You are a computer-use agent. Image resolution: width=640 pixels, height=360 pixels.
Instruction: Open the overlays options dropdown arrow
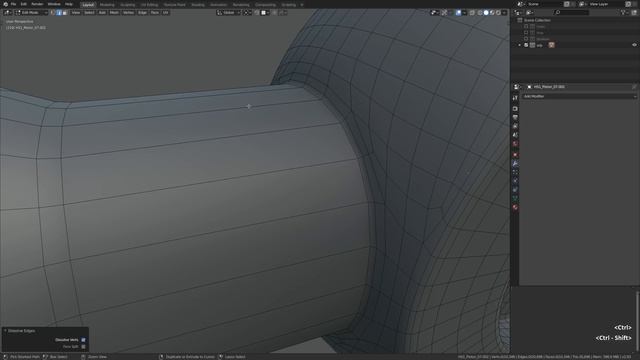point(464,13)
